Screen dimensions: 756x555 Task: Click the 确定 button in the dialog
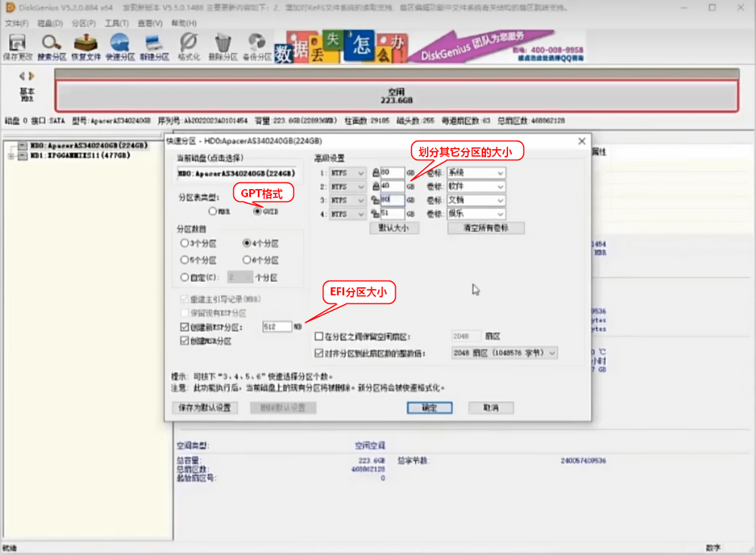[429, 408]
